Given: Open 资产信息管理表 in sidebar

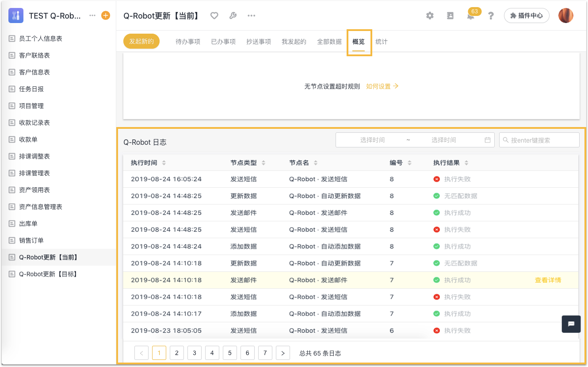Looking at the screenshot, I should [x=58, y=207].
